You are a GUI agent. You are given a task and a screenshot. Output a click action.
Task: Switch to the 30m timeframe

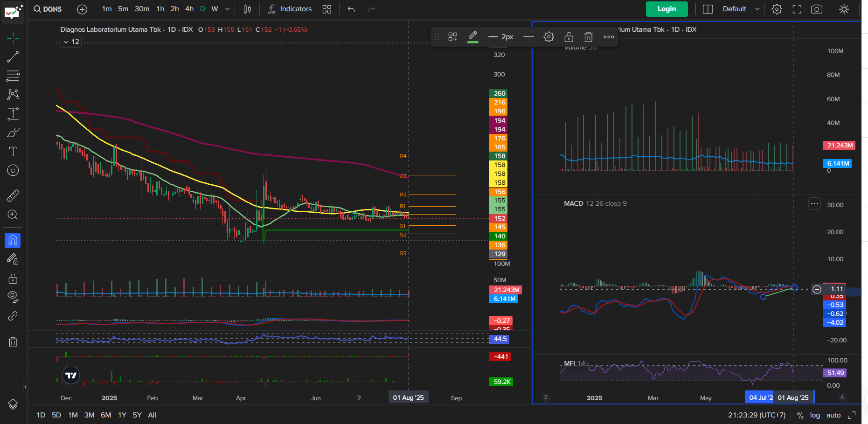[x=142, y=9]
